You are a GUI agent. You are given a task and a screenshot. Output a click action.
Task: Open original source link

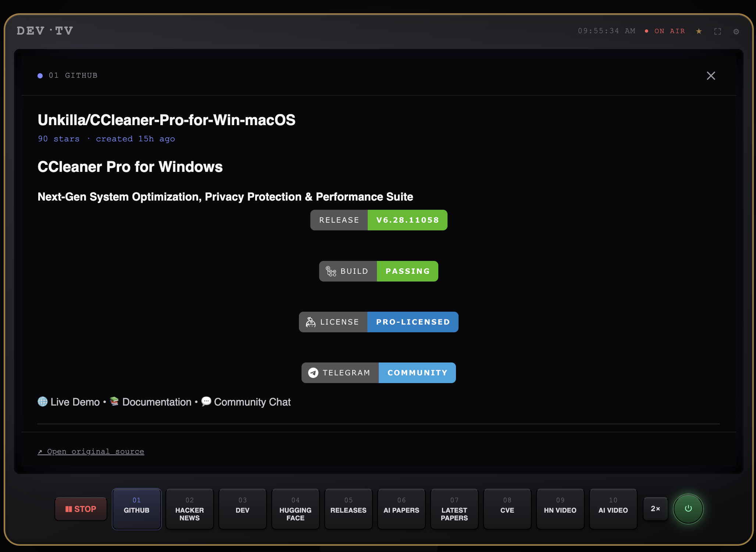click(x=91, y=452)
